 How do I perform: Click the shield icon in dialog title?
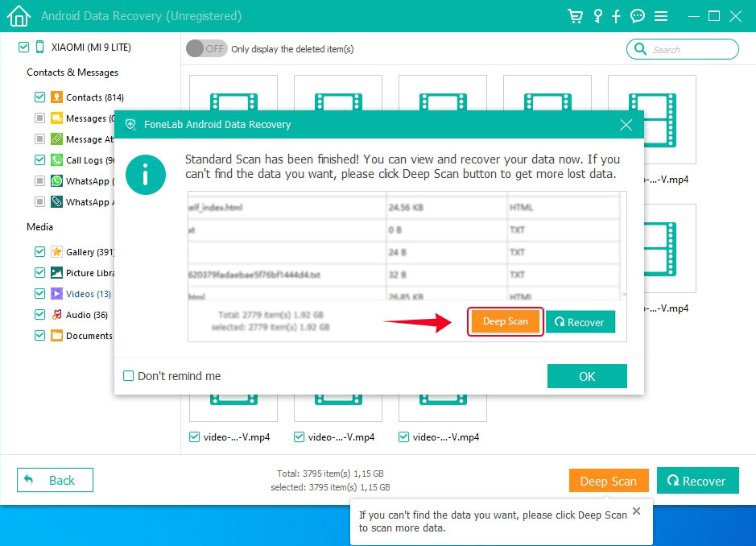(130, 125)
